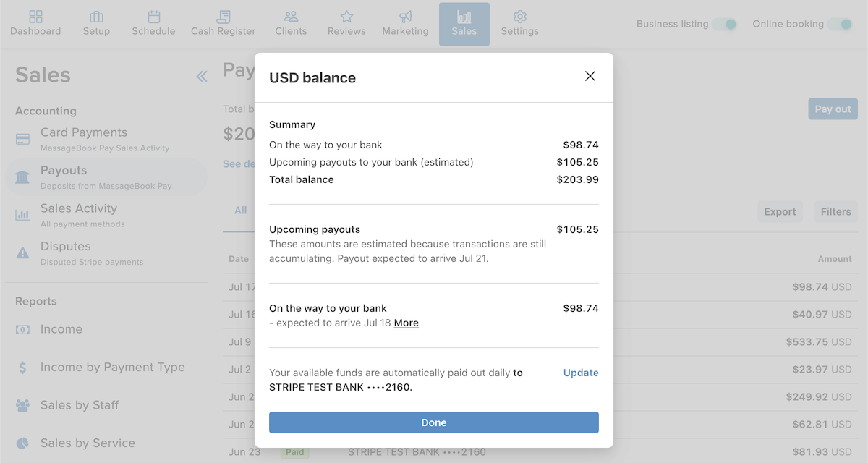Click the STRIPE TEST BANK text in Jun 23 row
Screen dimensions: 868x463
[x=417, y=452]
